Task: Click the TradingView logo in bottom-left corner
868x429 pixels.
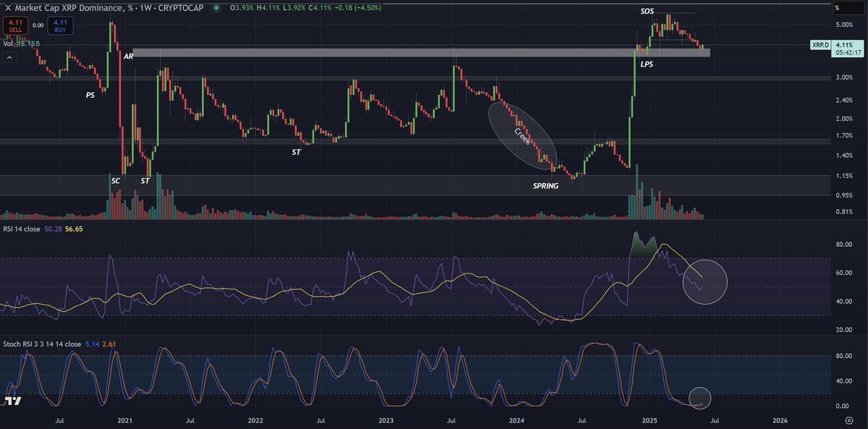Action: click(13, 400)
